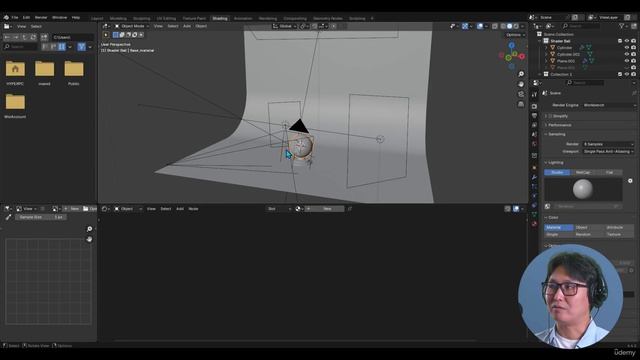
Task: Open the outliner filter dropdown
Action: click(623, 26)
